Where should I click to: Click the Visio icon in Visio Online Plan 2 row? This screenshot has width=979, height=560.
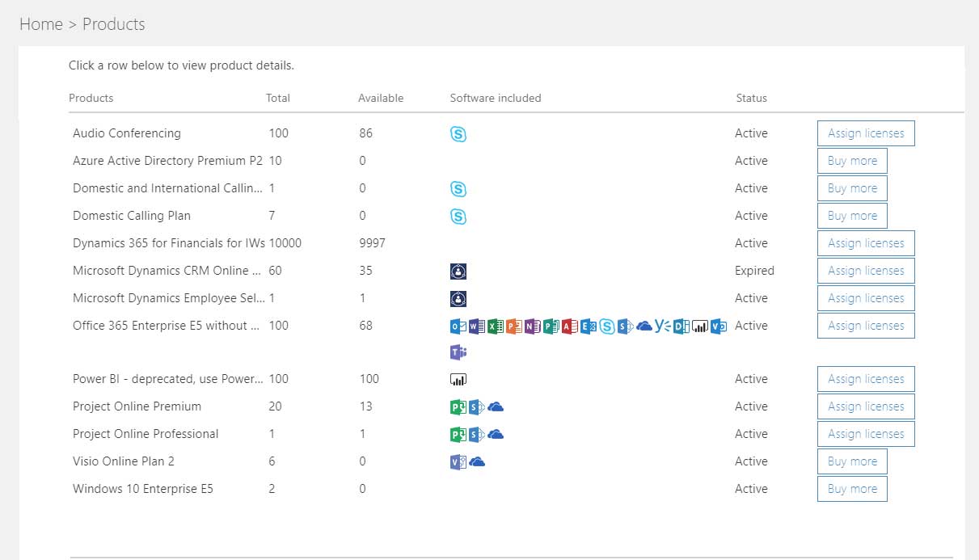(x=458, y=461)
